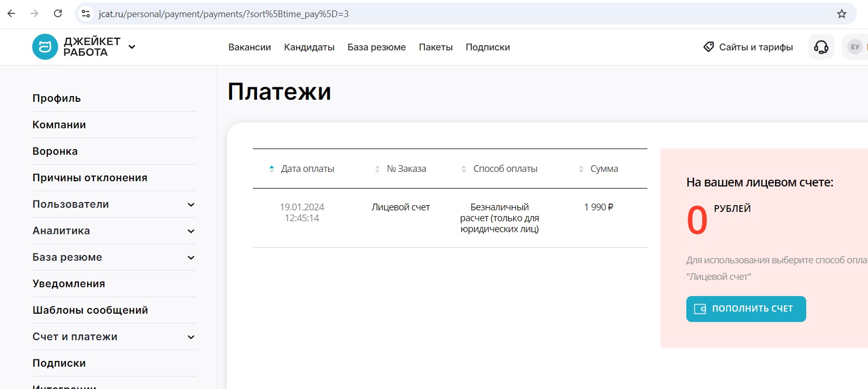The image size is (868, 389).
Task: Expand the Счет и платежи section
Action: 191,337
